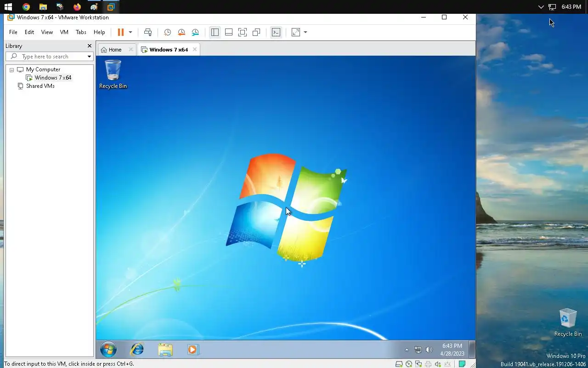
Task: Toggle the library sidebar view
Action: pos(215,32)
